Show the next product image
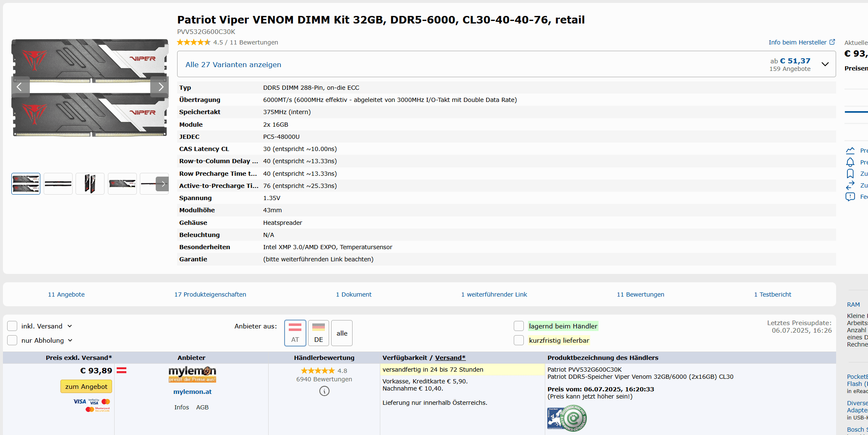Viewport: 868px width, 435px height. (160, 87)
